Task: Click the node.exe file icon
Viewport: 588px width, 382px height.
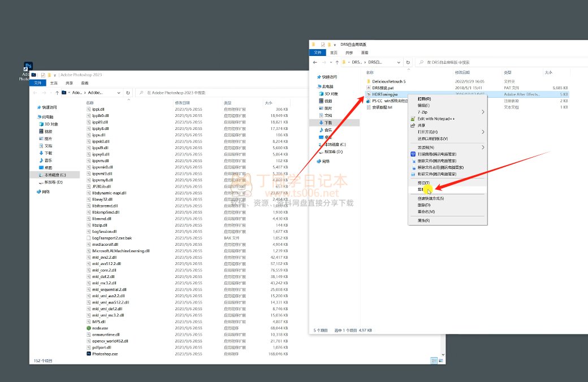Action: (x=89, y=328)
